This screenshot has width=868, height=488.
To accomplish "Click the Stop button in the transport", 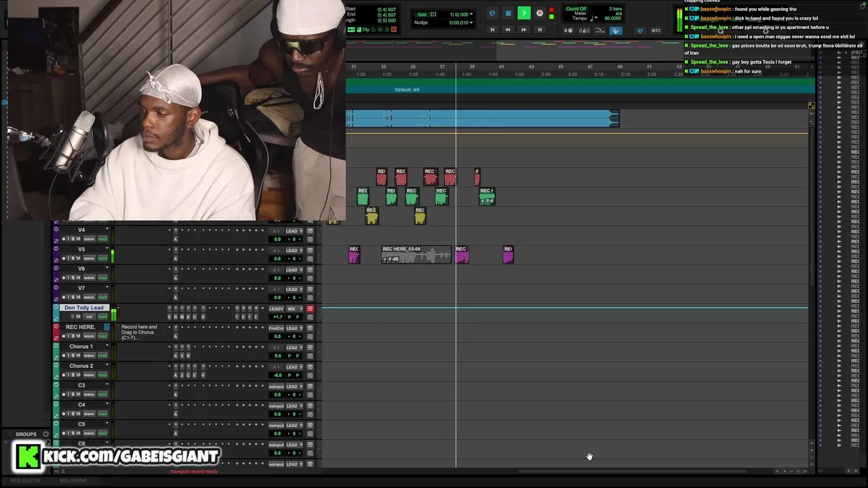I will (508, 13).
